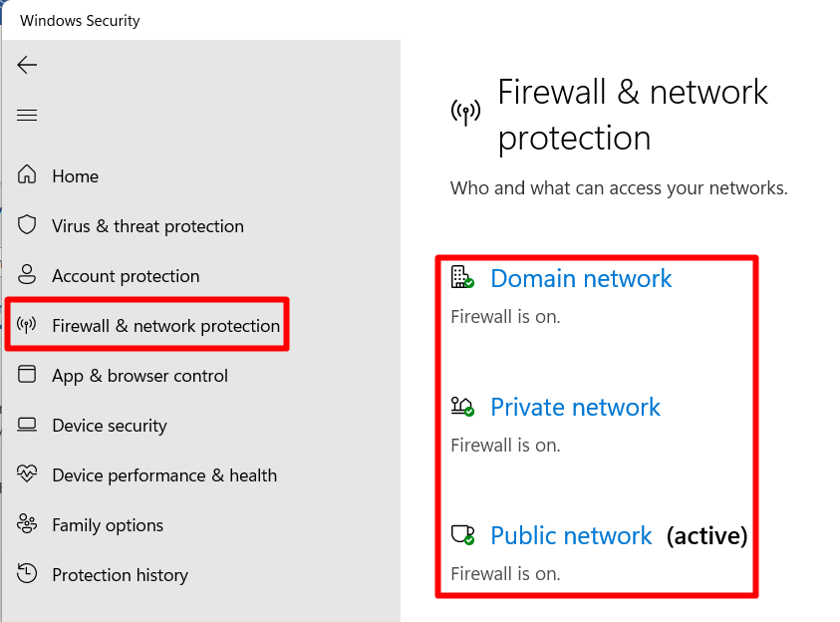Image resolution: width=840 pixels, height=622 pixels.
Task: Open the Private network settings link
Action: click(x=575, y=407)
